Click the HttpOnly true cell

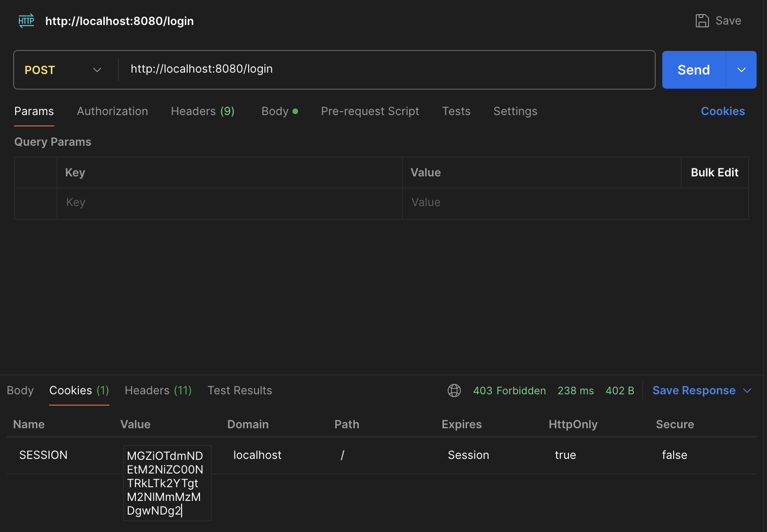566,455
